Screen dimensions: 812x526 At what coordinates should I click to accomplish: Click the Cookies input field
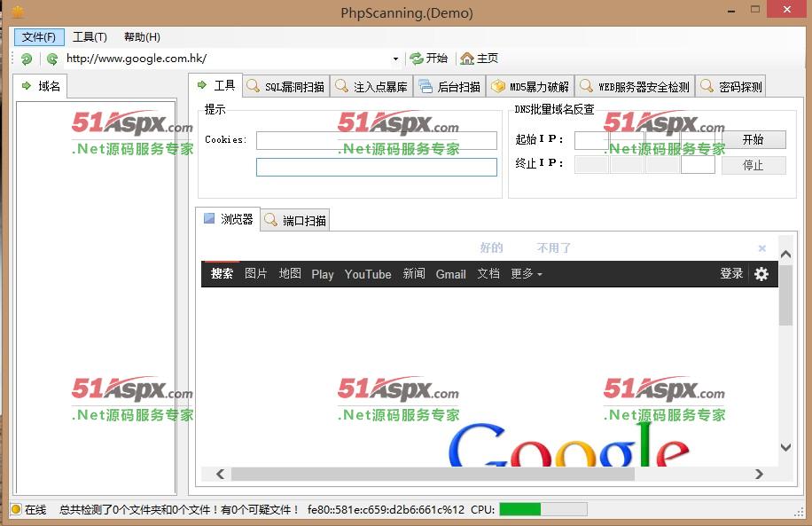(377, 140)
